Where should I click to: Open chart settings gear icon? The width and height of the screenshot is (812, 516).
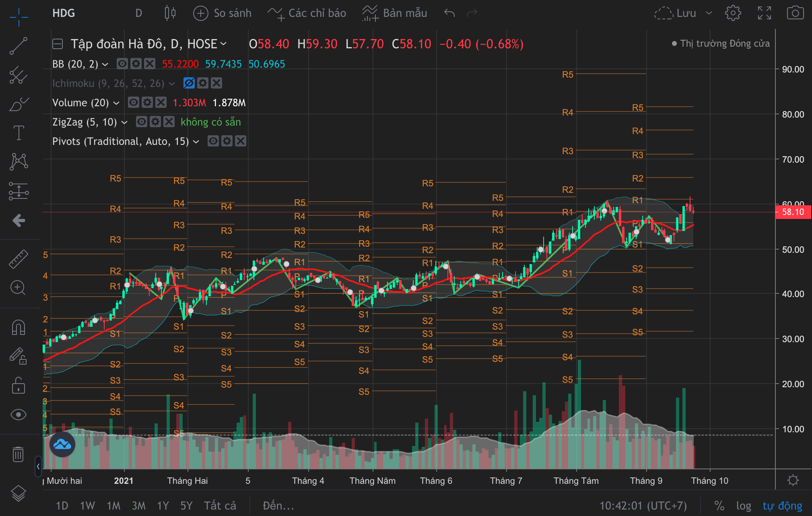coord(733,13)
